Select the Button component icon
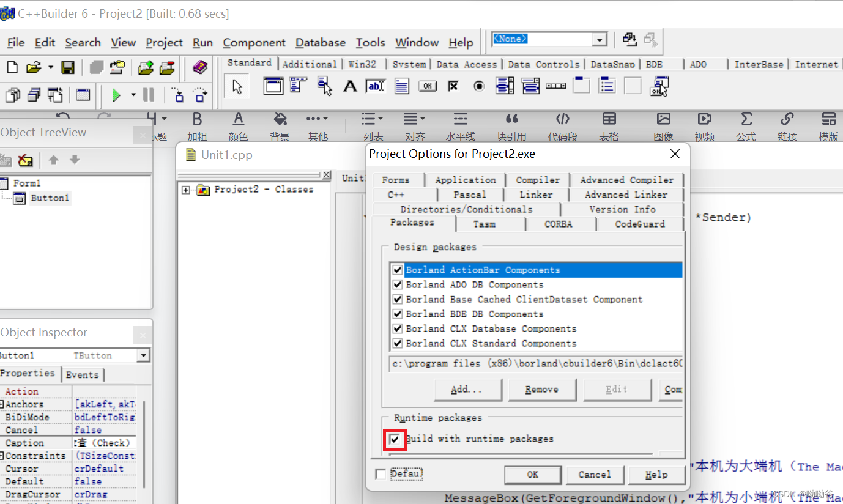 pos(427,86)
